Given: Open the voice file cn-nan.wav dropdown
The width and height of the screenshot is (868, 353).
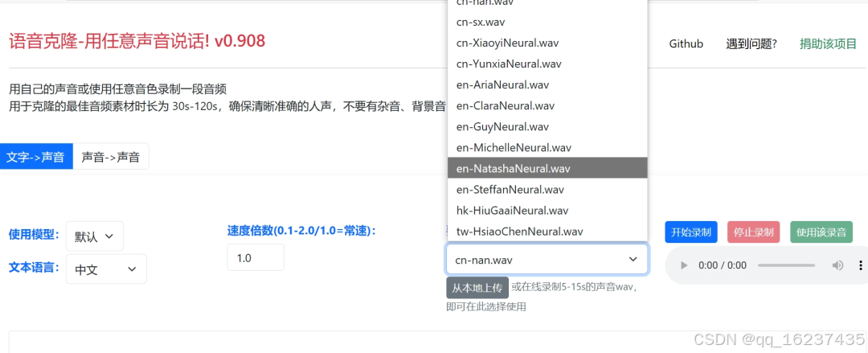Looking at the screenshot, I should tap(547, 260).
